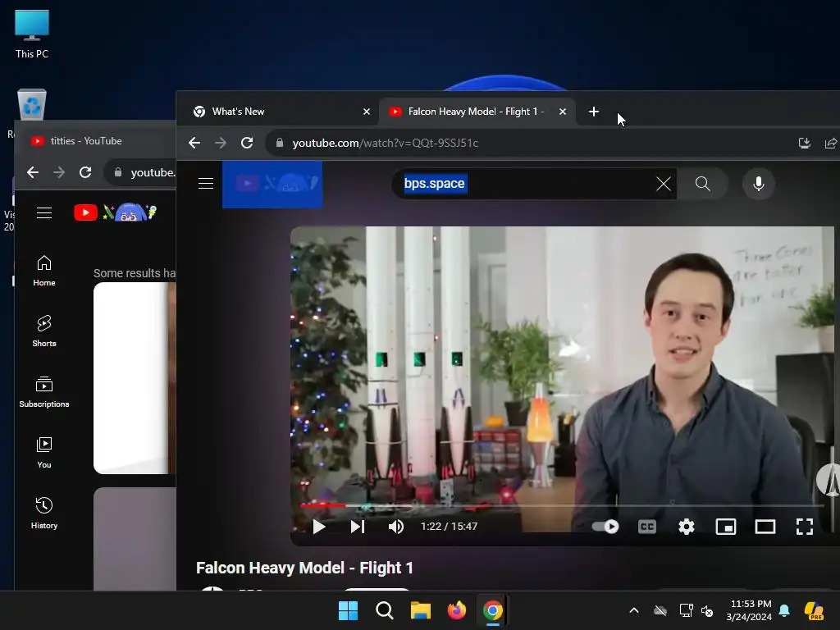Toggle closed captions in the player
Viewport: 840px width, 630px height.
(x=647, y=527)
